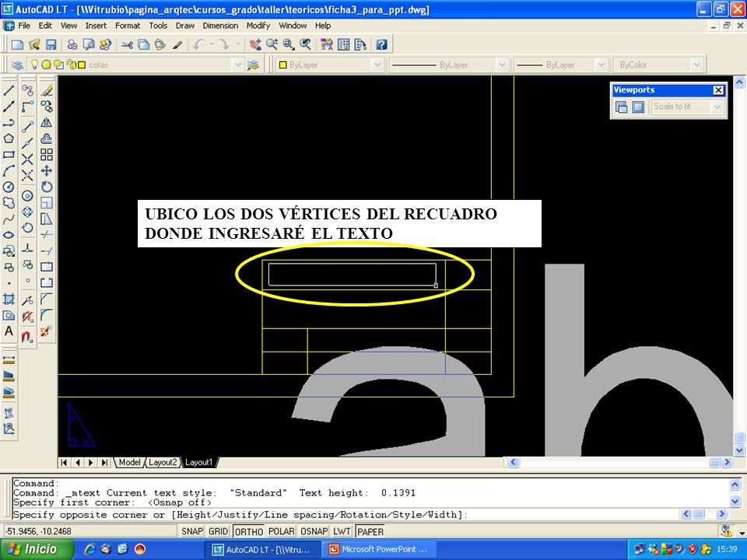Expand the ByColor plot style dropdown

click(x=697, y=65)
